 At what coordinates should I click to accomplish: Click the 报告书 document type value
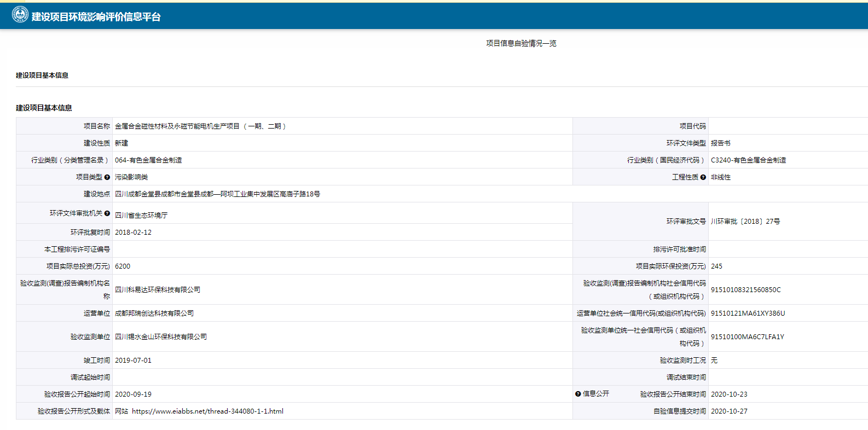click(x=721, y=143)
